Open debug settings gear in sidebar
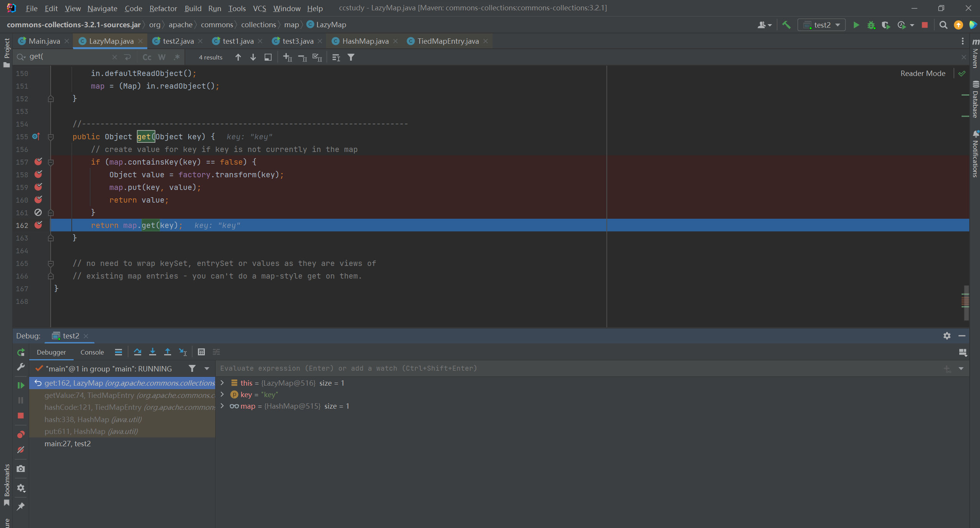Screen dimensions: 980x528 click(21, 488)
